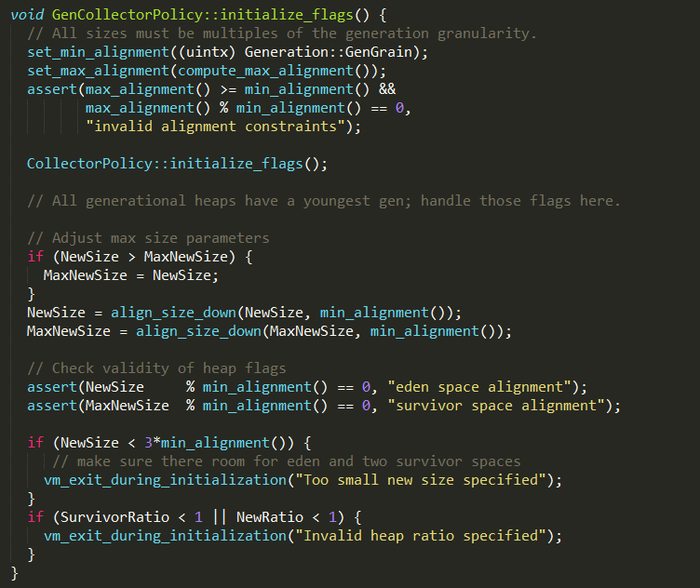The image size is (700, 588).
Task: Click the void keyword in the function signature
Action: click(x=26, y=15)
